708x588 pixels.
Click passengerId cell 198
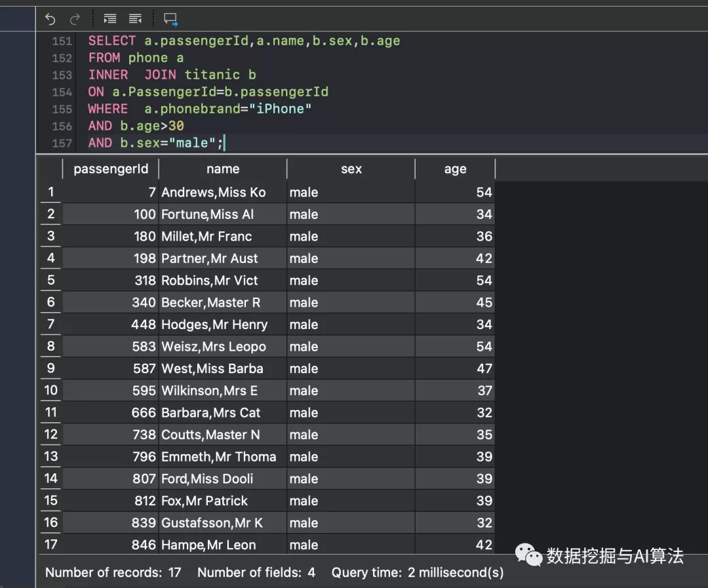(111, 258)
